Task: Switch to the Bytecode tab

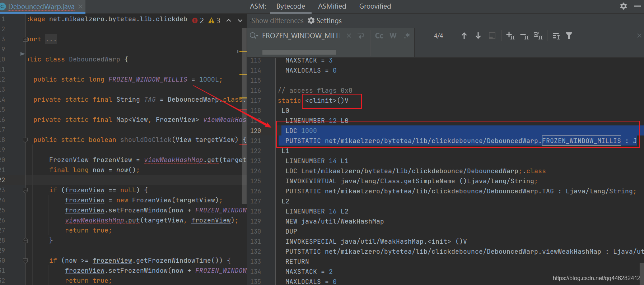Action: pyautogui.click(x=290, y=6)
